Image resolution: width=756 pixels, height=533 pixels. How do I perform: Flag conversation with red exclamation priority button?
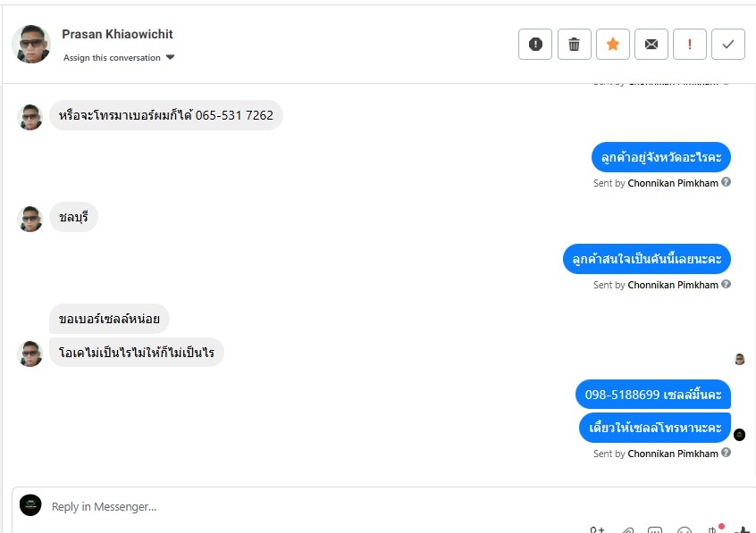tap(690, 45)
